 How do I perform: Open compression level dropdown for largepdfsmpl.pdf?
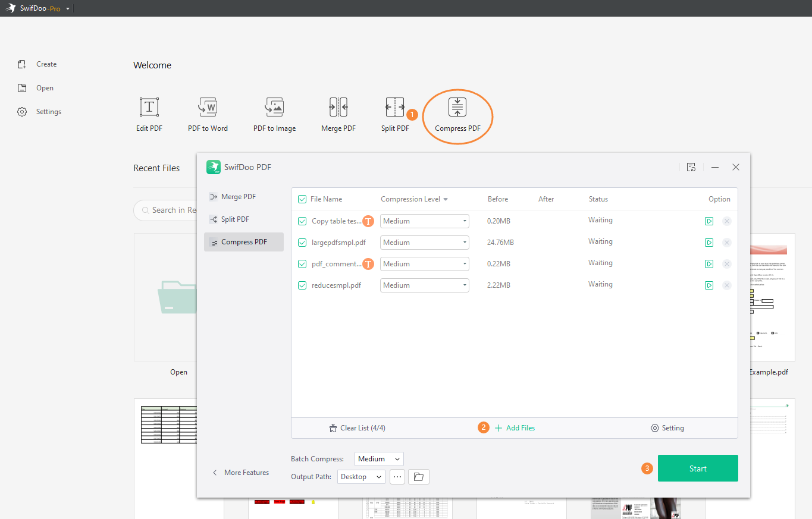[425, 243]
